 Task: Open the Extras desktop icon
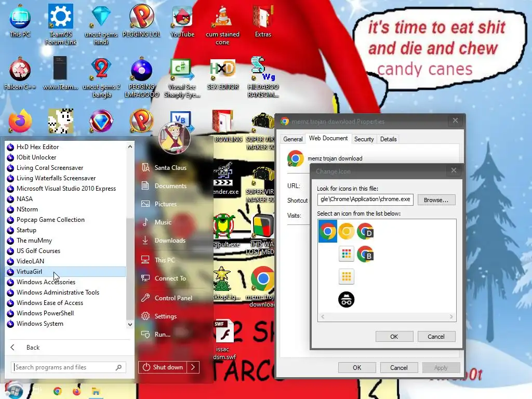[x=263, y=21]
